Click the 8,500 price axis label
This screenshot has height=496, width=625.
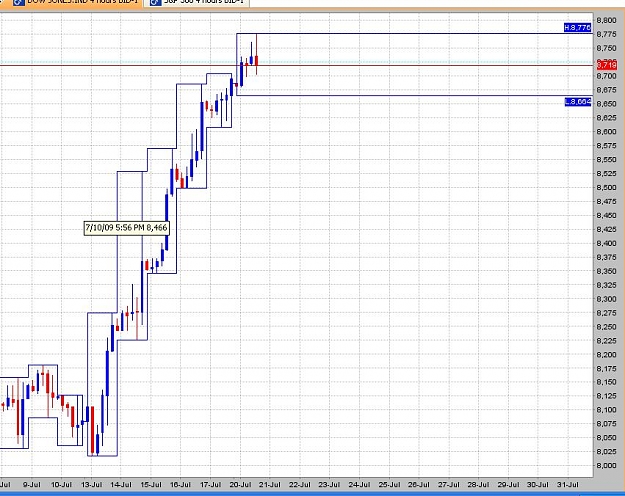[606, 187]
